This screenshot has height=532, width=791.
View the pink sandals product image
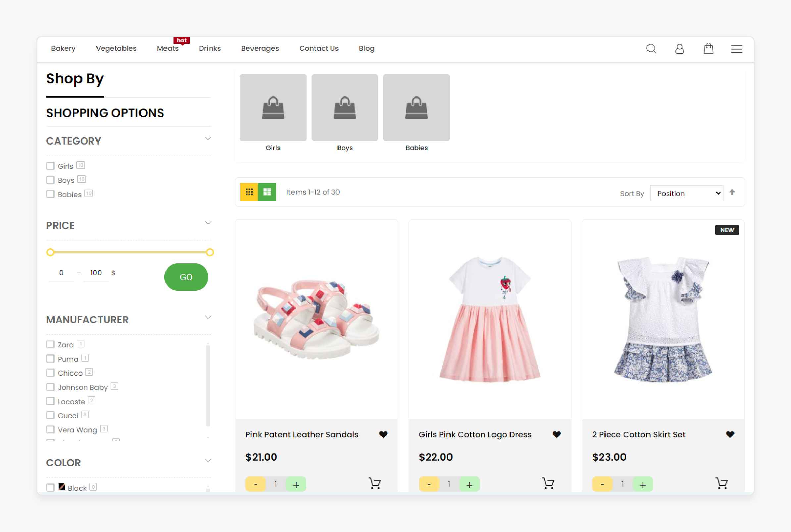click(317, 319)
